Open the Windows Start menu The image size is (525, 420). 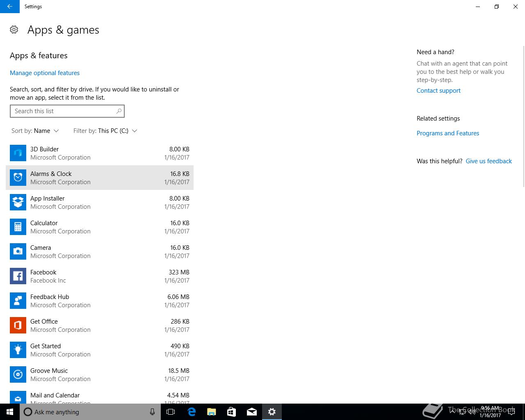[x=10, y=412]
